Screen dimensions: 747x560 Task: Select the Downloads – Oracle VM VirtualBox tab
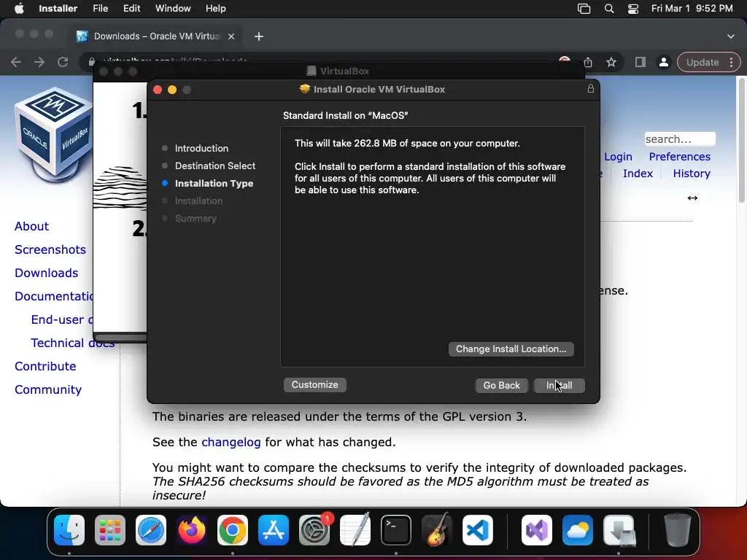point(156,36)
